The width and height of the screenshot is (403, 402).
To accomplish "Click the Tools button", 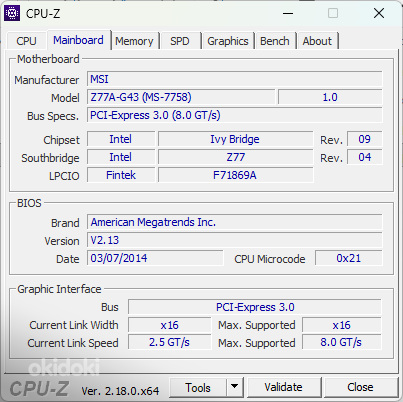I will (198, 388).
